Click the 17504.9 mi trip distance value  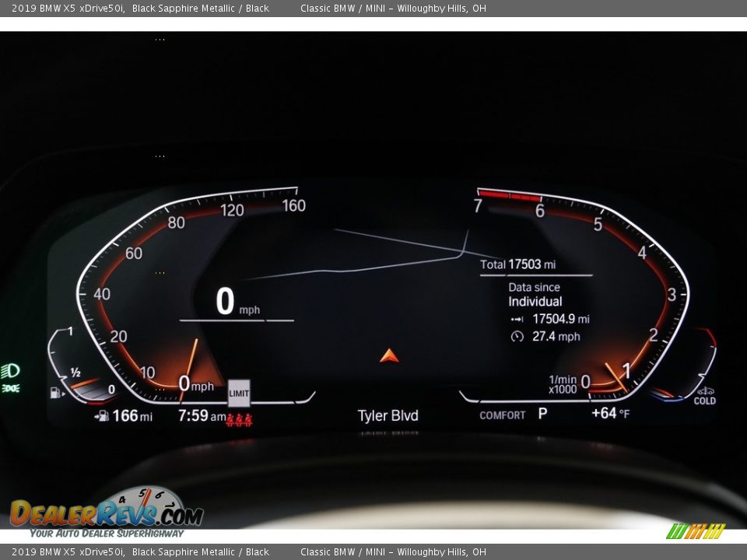tap(561, 319)
